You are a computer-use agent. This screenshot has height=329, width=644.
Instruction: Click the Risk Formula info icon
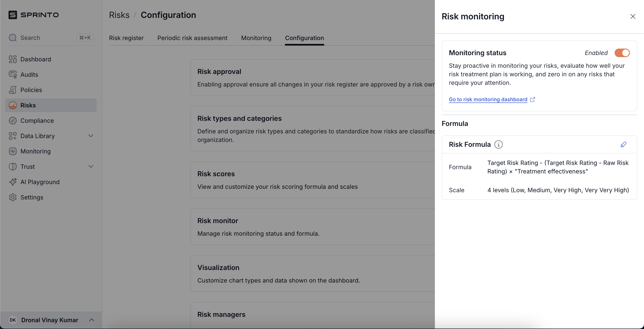coord(498,144)
